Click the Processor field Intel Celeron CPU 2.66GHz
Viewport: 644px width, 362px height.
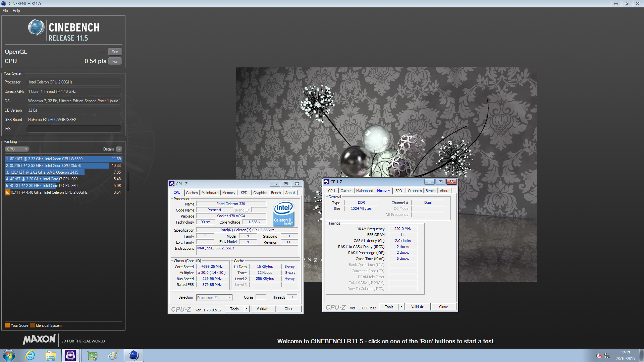(x=74, y=82)
